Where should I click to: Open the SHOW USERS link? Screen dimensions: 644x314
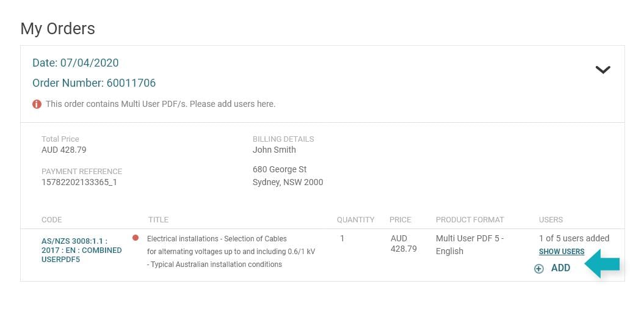pos(562,252)
